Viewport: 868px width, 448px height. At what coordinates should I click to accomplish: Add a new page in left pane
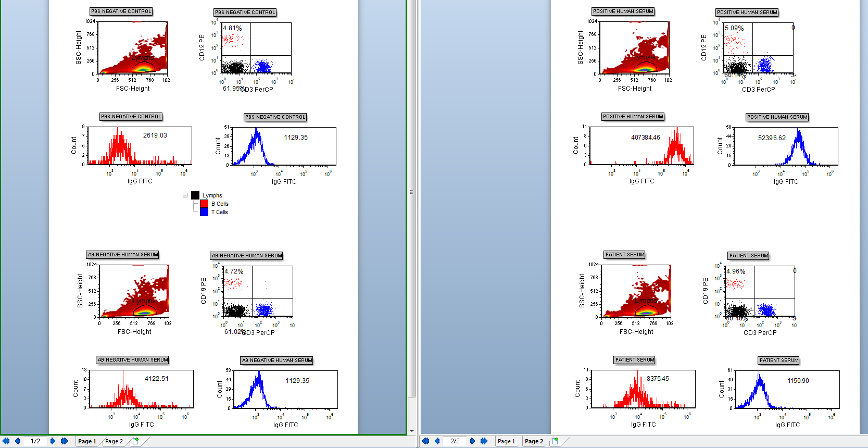(x=136, y=441)
